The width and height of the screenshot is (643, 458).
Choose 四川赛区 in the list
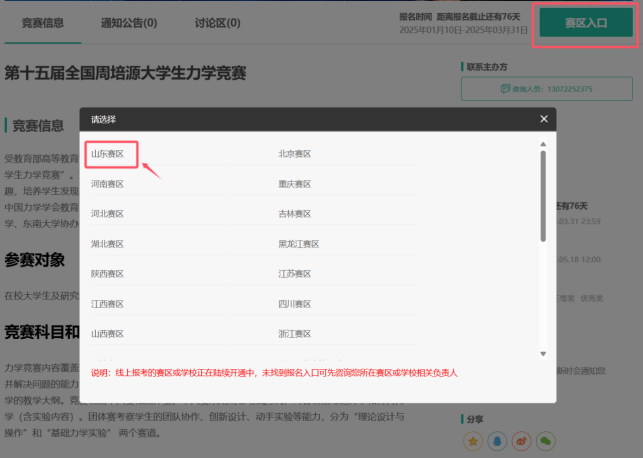(x=294, y=304)
